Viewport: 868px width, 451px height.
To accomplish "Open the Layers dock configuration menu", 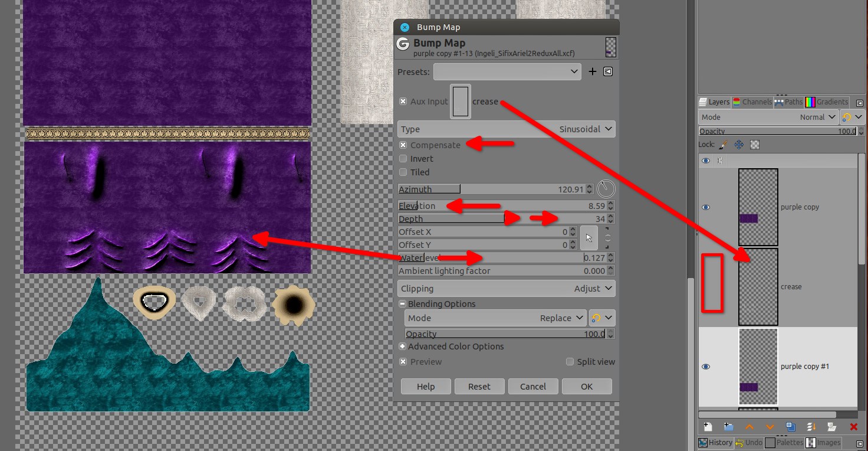I will (860, 102).
